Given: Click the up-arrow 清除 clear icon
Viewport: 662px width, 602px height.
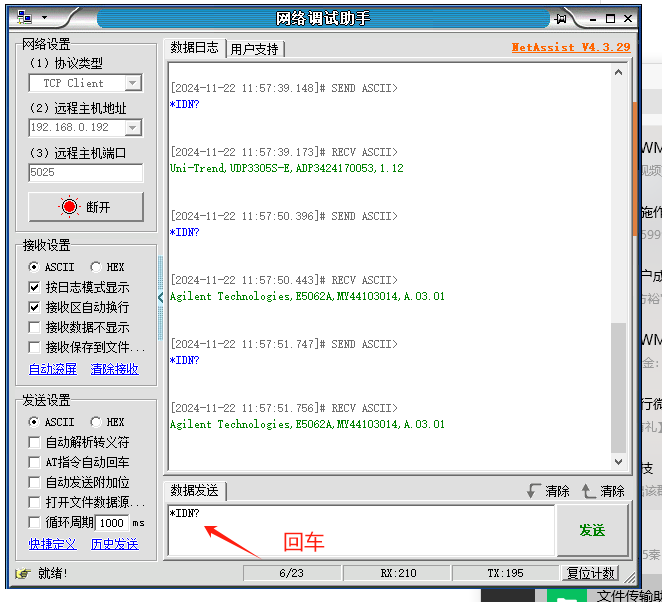Looking at the screenshot, I should [x=589, y=491].
